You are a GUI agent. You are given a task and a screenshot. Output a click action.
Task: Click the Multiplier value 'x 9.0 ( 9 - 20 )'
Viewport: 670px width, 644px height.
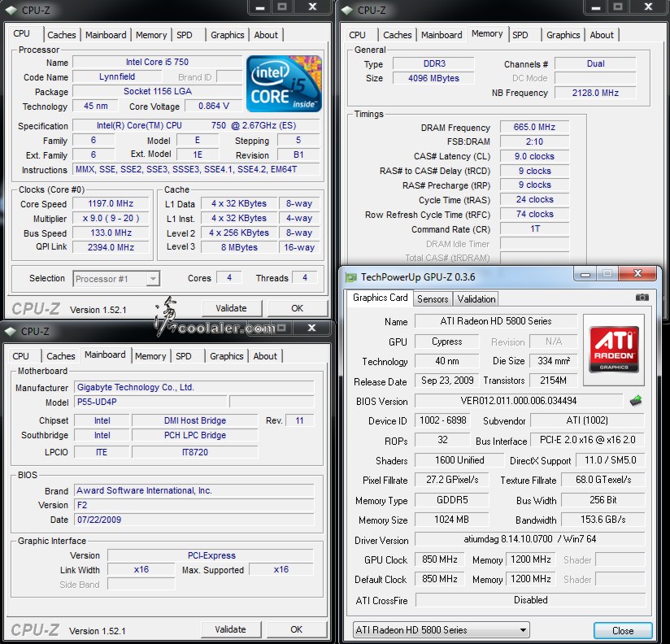111,219
